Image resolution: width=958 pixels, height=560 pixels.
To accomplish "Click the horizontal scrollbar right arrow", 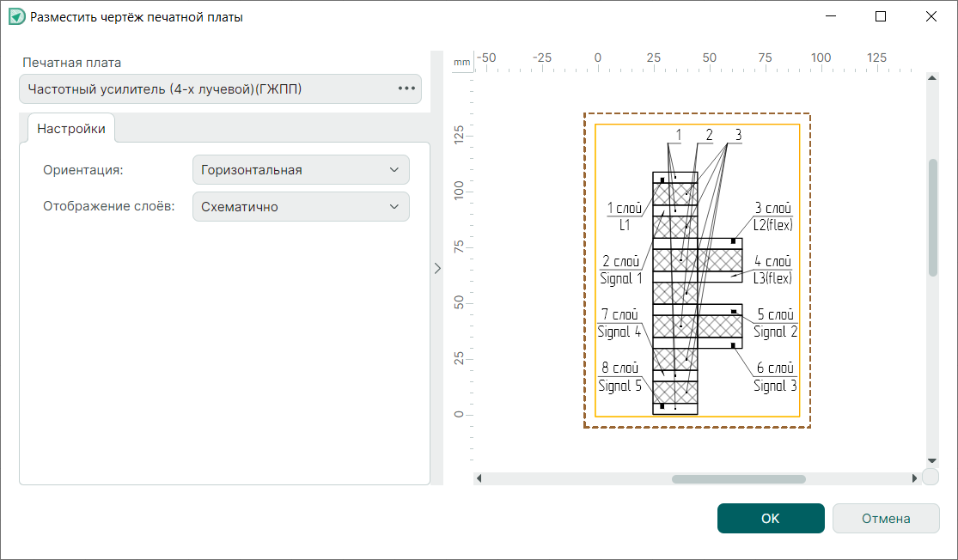I will [915, 478].
